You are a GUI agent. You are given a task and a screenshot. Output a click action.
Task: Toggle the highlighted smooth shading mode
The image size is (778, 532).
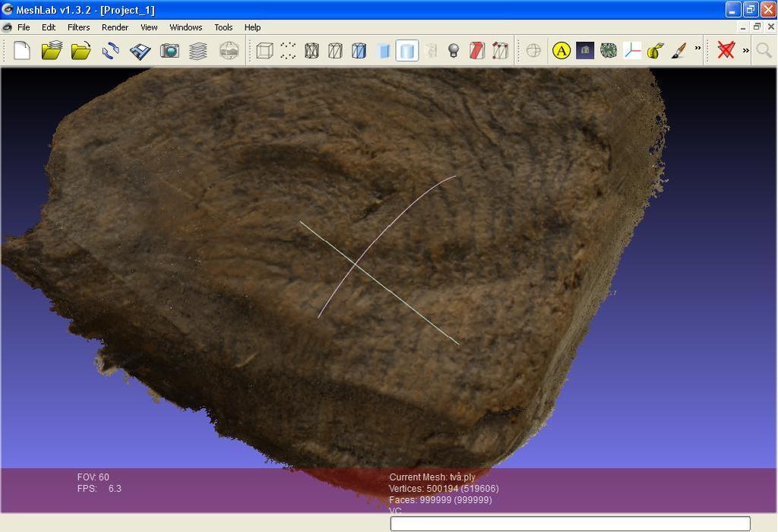point(407,51)
